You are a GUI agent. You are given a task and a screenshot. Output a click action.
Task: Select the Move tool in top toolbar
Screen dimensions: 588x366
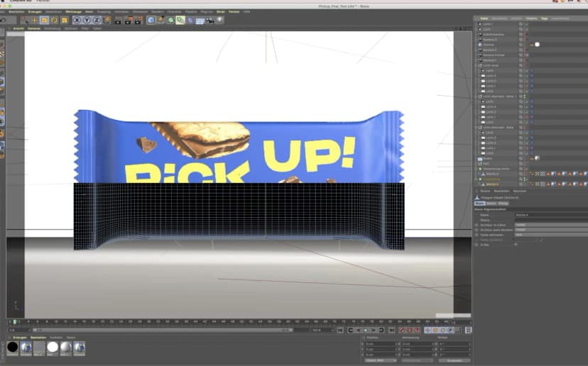click(34, 20)
